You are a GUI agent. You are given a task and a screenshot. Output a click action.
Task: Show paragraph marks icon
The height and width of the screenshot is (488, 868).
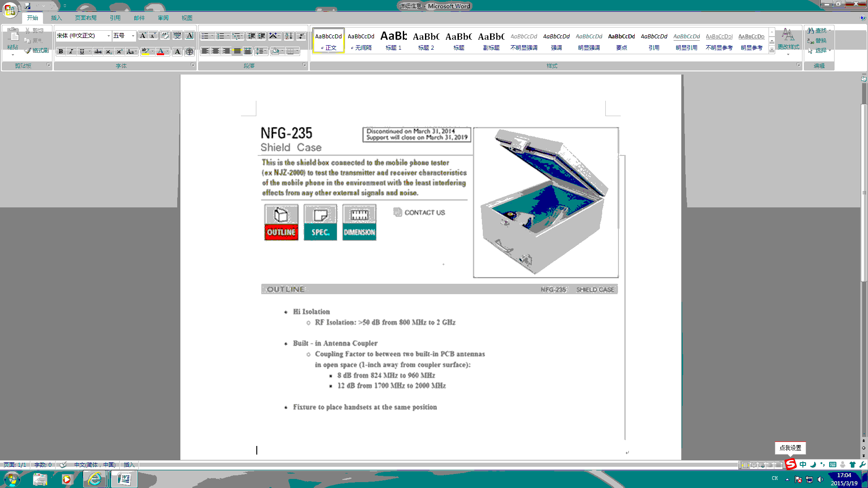301,36
